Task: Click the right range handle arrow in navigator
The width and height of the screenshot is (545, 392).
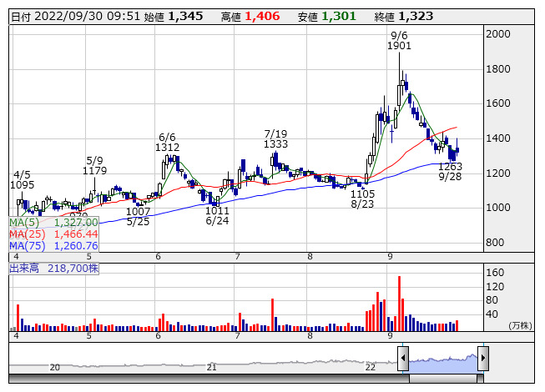Action: tap(482, 359)
